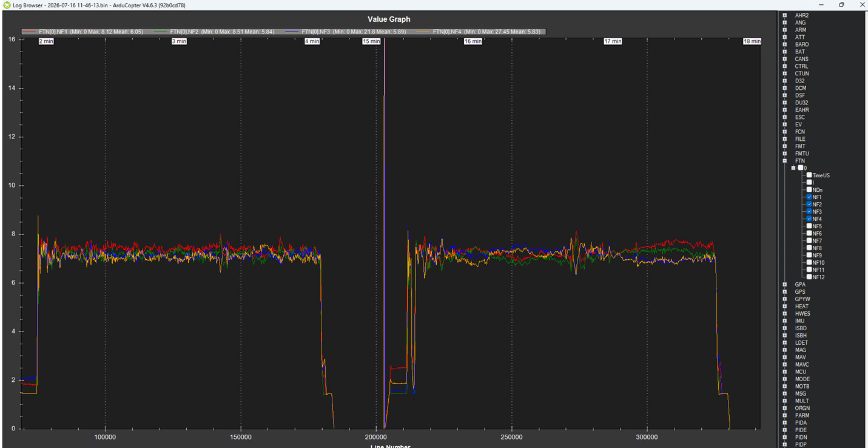Click the FTN[0].NF1 legend entry
This screenshot has height=448, width=868.
point(84,32)
